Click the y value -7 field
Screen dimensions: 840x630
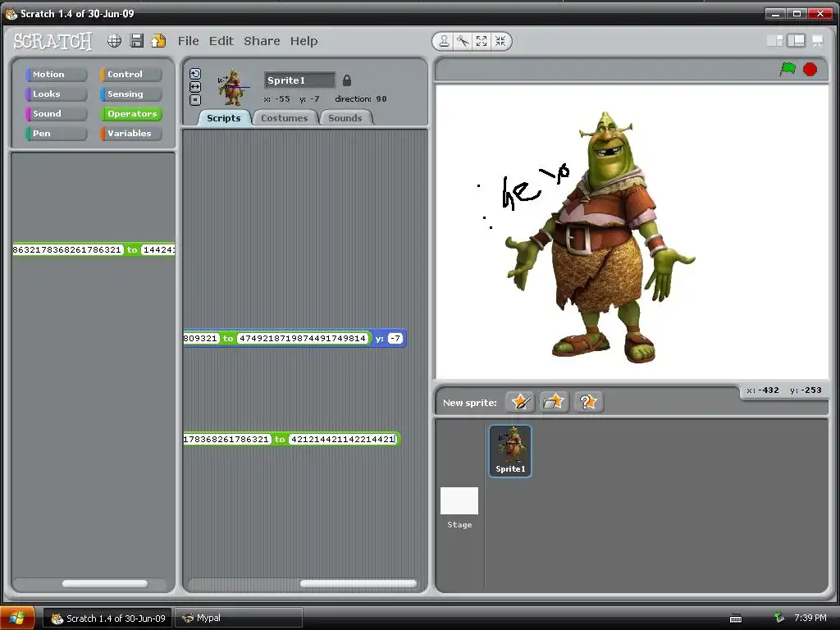[x=395, y=339]
